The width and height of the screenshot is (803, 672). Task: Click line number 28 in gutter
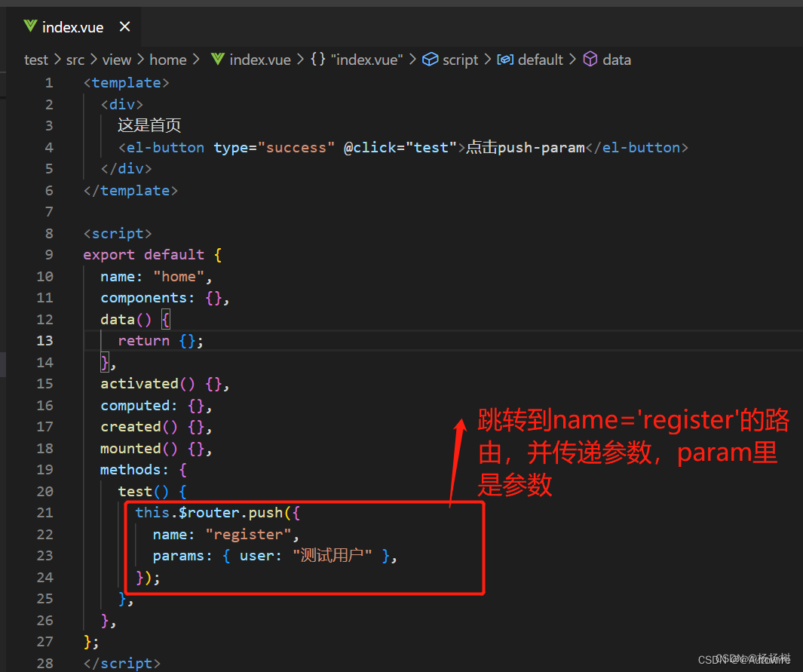44,663
